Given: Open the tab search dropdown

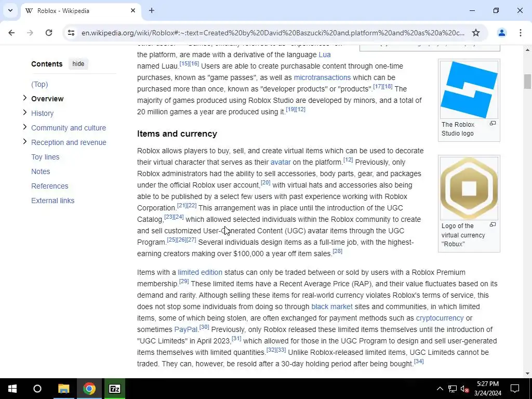Looking at the screenshot, I should point(10,10).
